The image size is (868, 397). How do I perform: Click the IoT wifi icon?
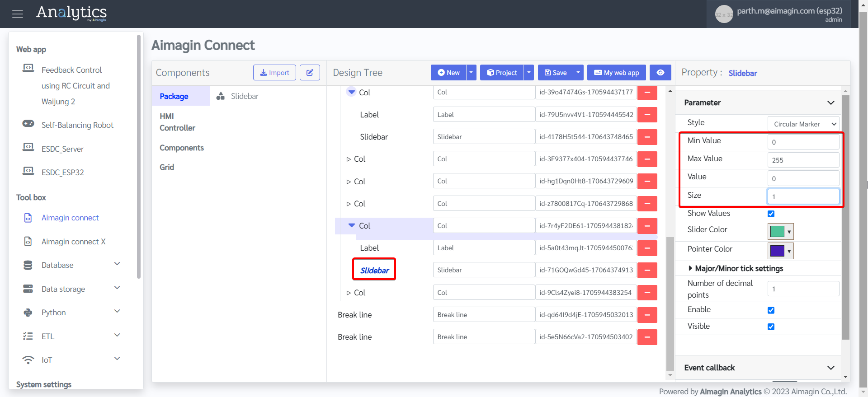(28, 360)
